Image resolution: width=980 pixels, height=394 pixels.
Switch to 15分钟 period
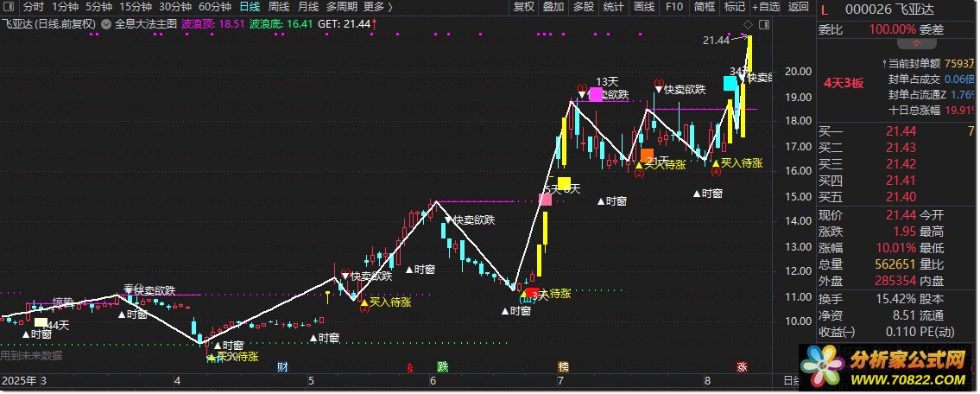coord(136,7)
